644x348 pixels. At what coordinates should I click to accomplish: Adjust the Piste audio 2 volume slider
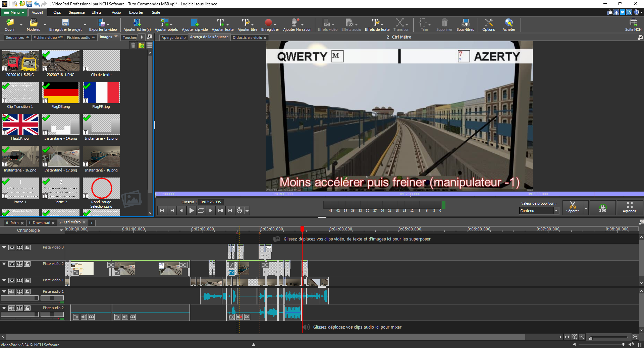coord(19,315)
